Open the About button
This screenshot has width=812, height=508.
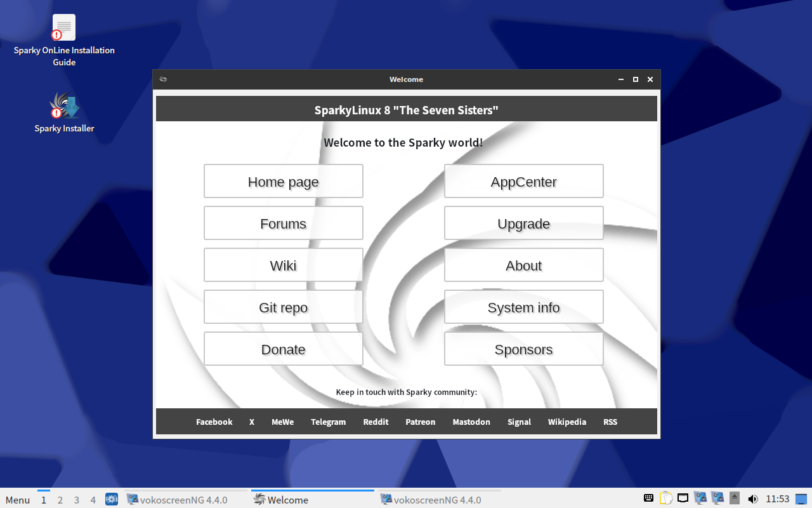coord(524,265)
